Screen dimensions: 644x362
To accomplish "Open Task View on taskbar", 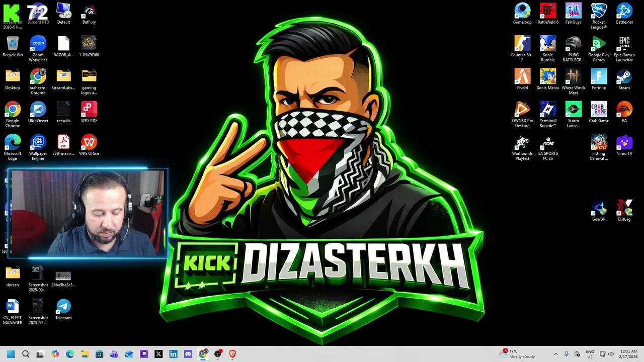I will (x=40, y=354).
